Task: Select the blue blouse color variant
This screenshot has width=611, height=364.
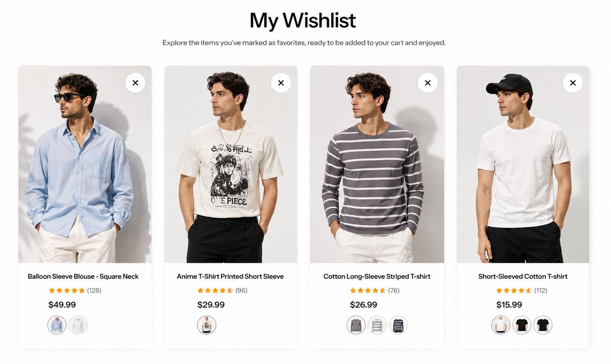Action: click(57, 325)
